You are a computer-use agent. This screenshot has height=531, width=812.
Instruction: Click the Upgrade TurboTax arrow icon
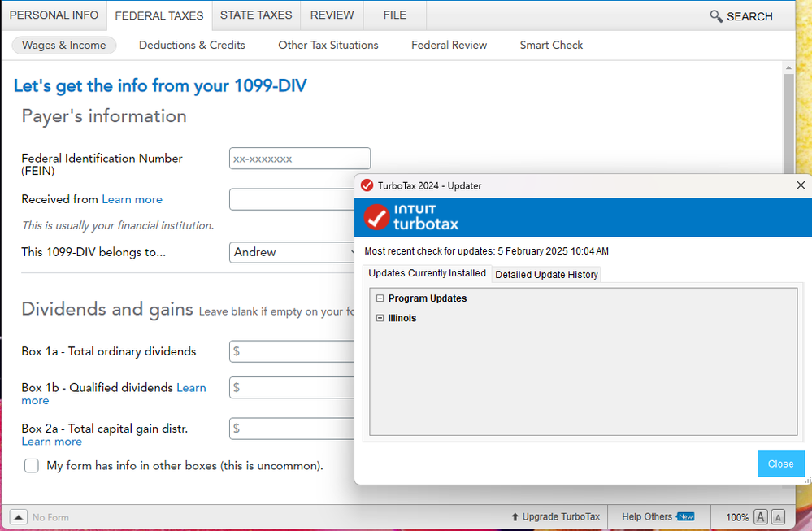(515, 517)
